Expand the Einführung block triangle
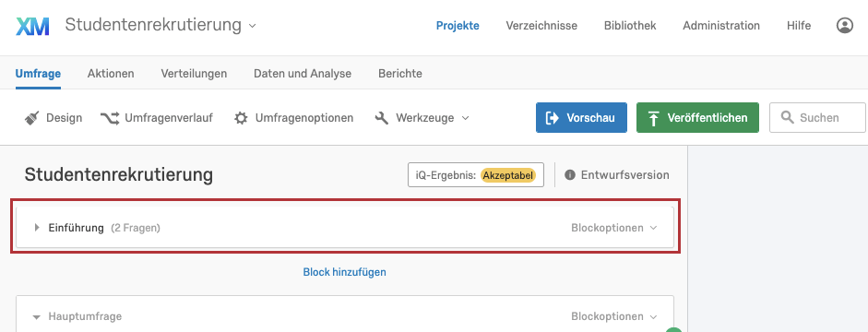The image size is (868, 332). pyautogui.click(x=37, y=228)
